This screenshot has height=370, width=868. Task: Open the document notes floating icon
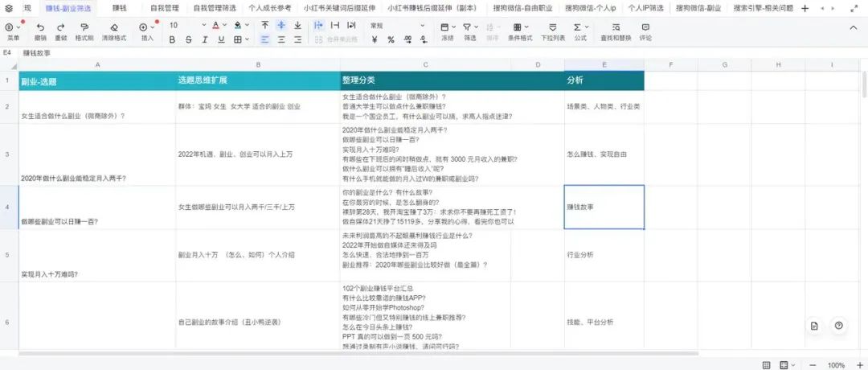tap(814, 326)
